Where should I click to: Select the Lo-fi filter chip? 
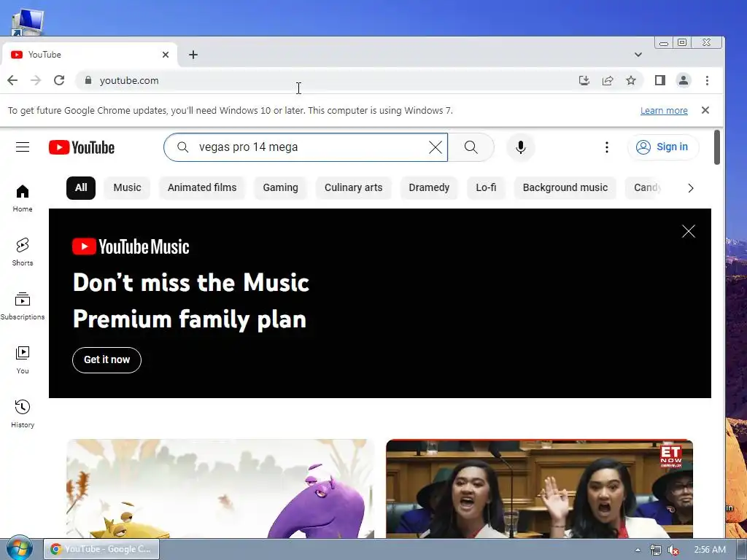(x=486, y=187)
